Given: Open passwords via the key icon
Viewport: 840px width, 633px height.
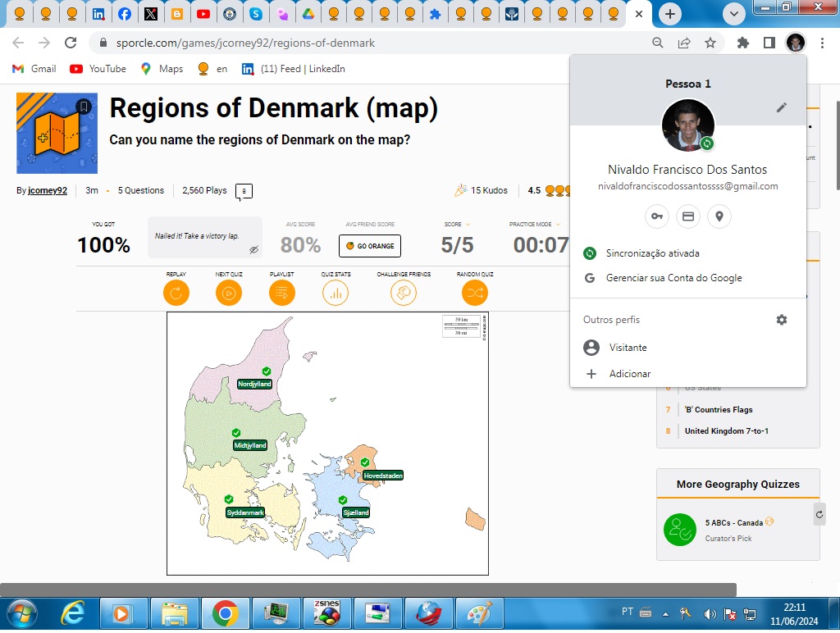Looking at the screenshot, I should (x=656, y=216).
